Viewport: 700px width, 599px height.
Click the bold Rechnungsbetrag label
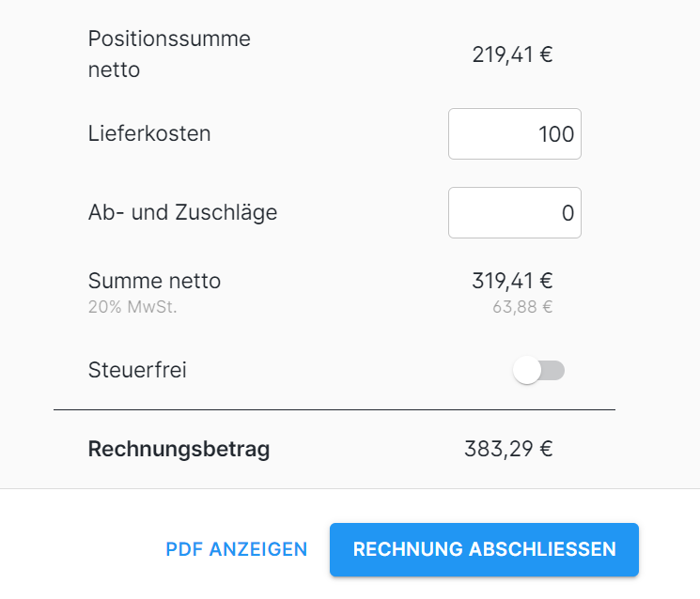coord(179,449)
